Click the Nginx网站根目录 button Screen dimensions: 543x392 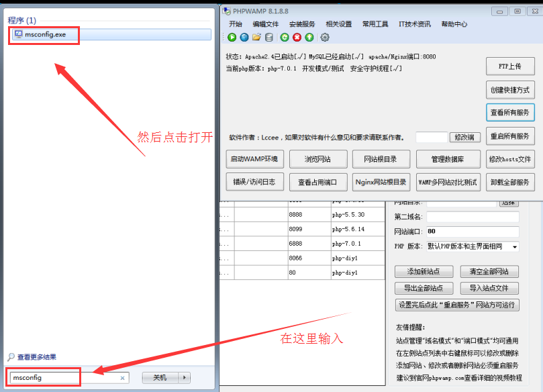[381, 182]
